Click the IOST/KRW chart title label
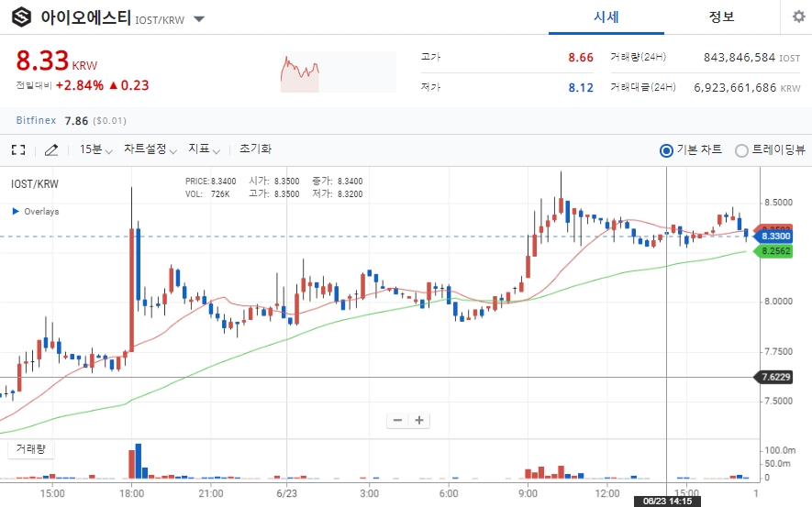812x507 pixels. coord(35,184)
